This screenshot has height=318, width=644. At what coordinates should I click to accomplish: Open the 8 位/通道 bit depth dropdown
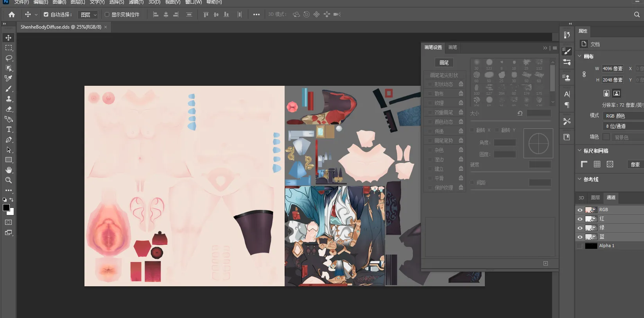pos(623,126)
